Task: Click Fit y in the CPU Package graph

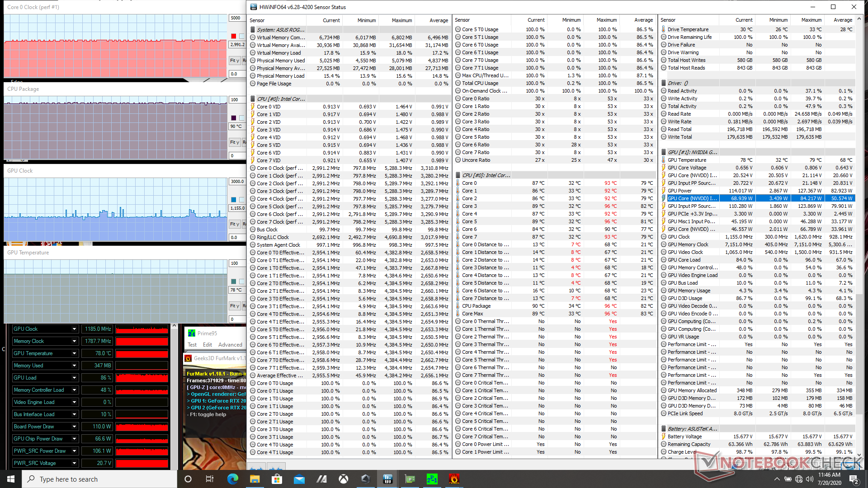Action: pos(234,142)
